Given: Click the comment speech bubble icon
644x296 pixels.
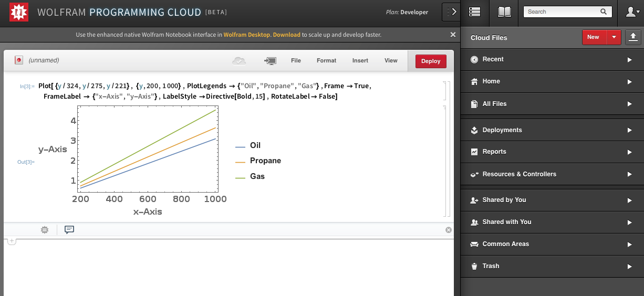Looking at the screenshot, I should tap(69, 230).
